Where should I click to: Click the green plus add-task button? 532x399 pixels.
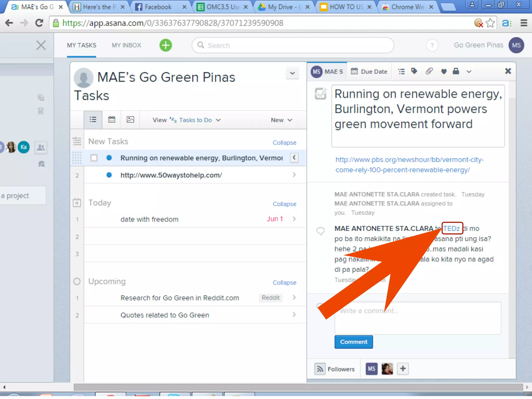(165, 45)
